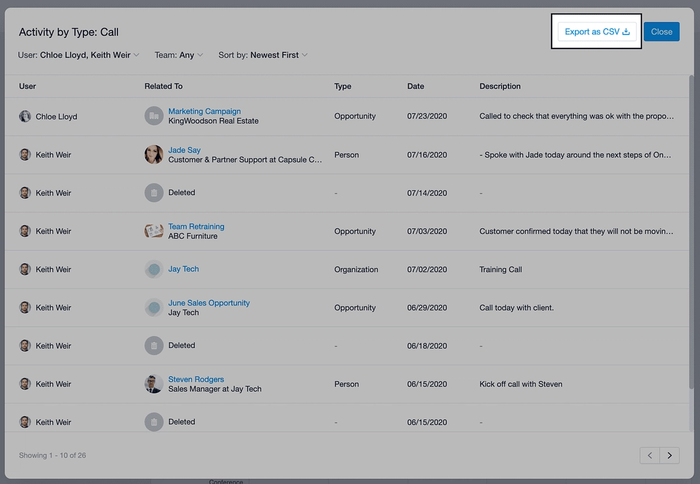
Task: Go to the previous page of results
Action: (650, 455)
